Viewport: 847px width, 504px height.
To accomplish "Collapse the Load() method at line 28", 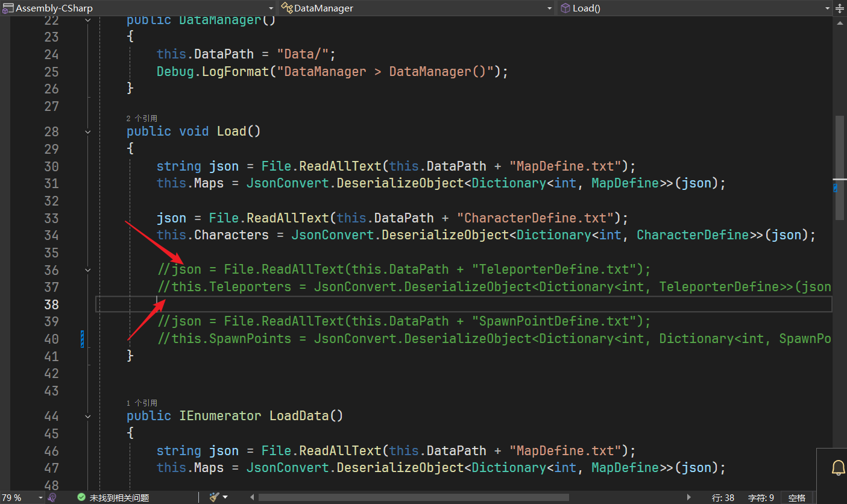I will [x=88, y=131].
